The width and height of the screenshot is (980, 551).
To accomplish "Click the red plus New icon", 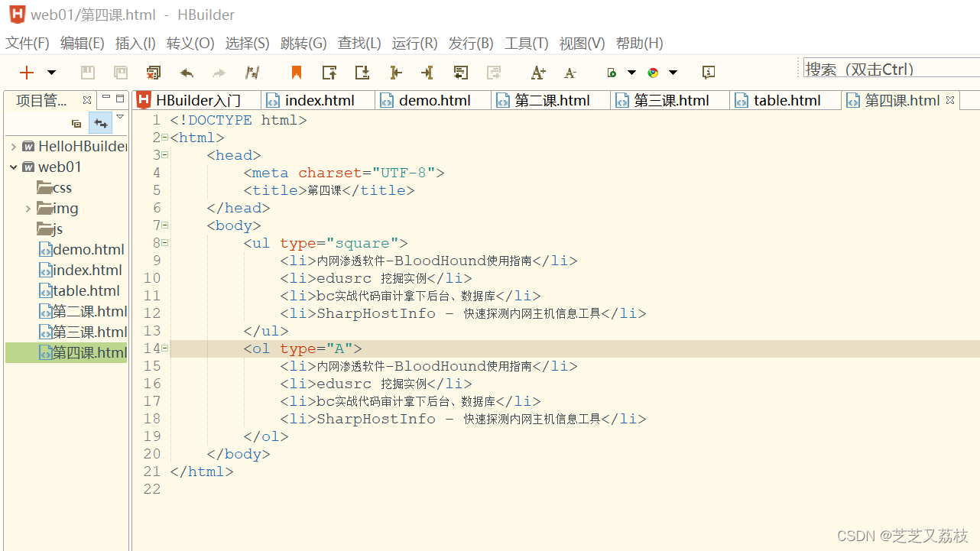I will point(27,73).
